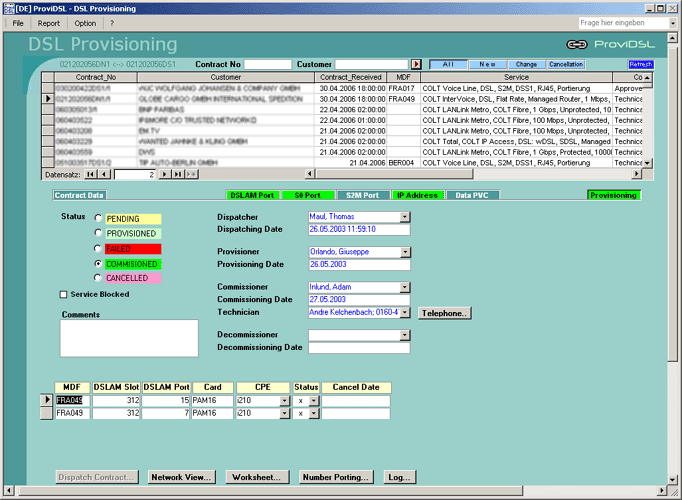
Task: Click new record navigator button
Action: click(x=192, y=174)
